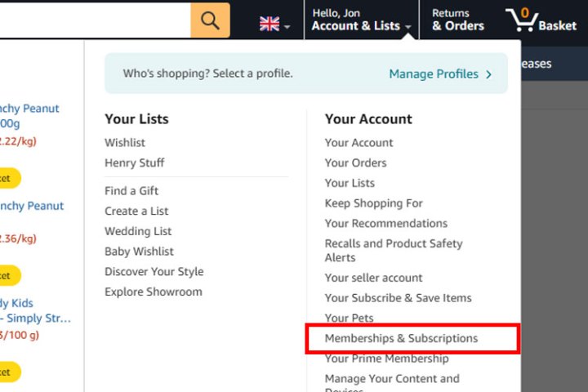
Task: Open Wedding List
Action: click(138, 231)
